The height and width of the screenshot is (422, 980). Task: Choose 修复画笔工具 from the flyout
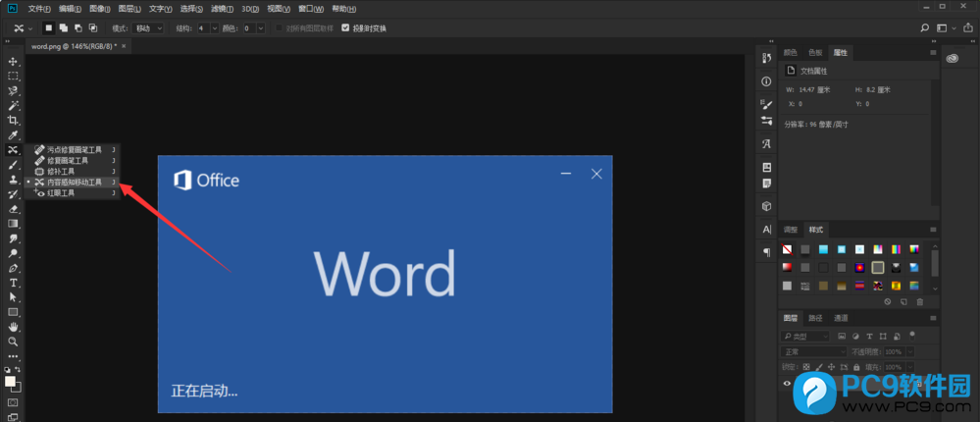click(73, 161)
